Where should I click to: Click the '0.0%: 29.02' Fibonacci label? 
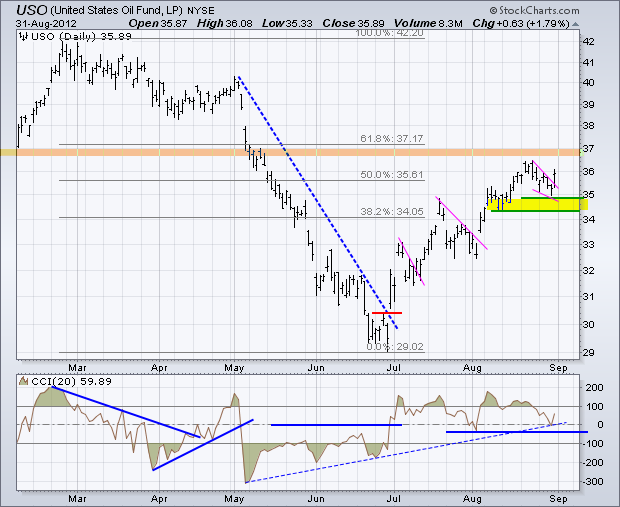(395, 346)
